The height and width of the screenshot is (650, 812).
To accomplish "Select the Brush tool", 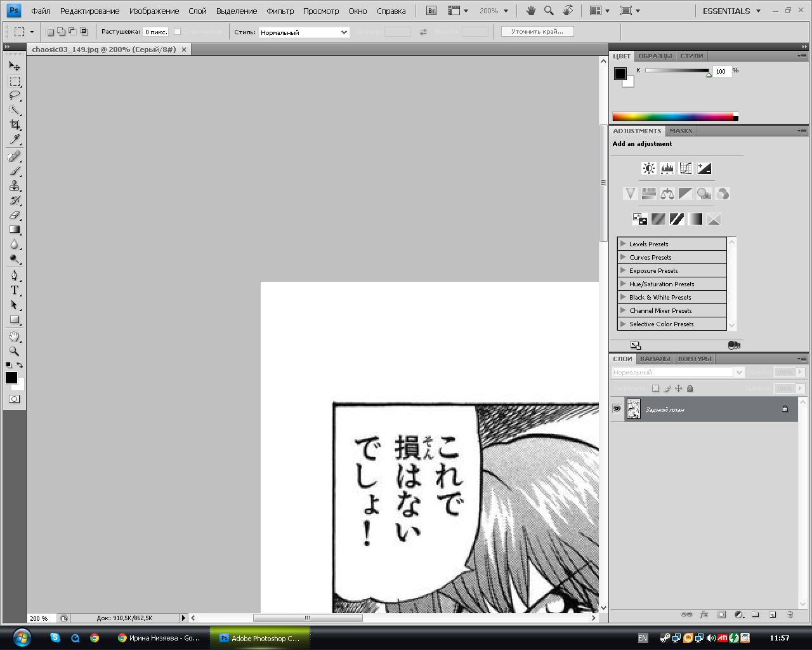I will [15, 171].
